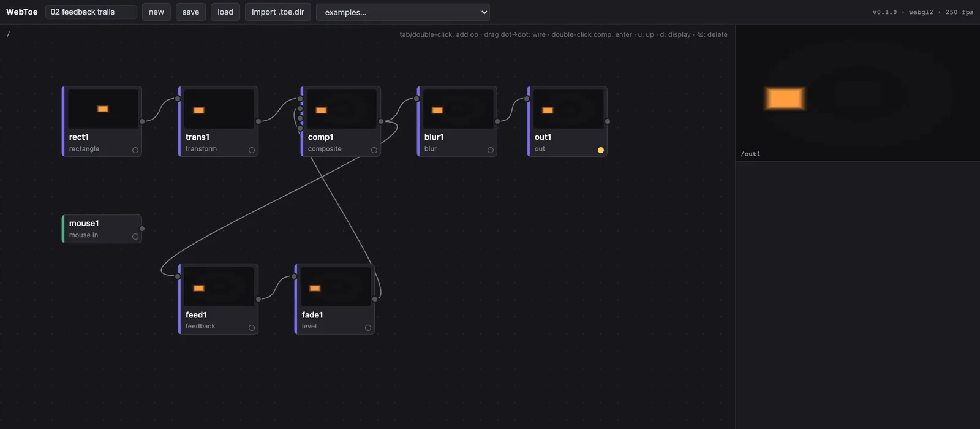This screenshot has width=980, height=429.
Task: Click fade1 input connector dot
Action: coord(294,276)
